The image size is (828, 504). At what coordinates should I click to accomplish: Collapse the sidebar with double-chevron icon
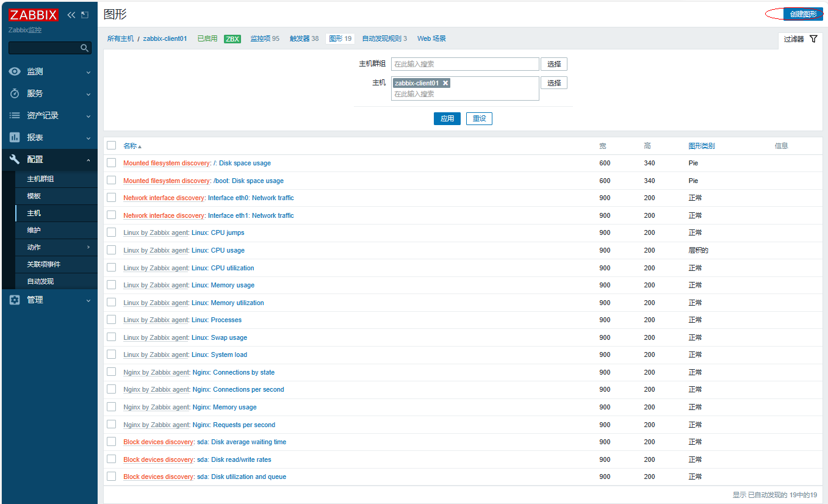pyautogui.click(x=71, y=15)
